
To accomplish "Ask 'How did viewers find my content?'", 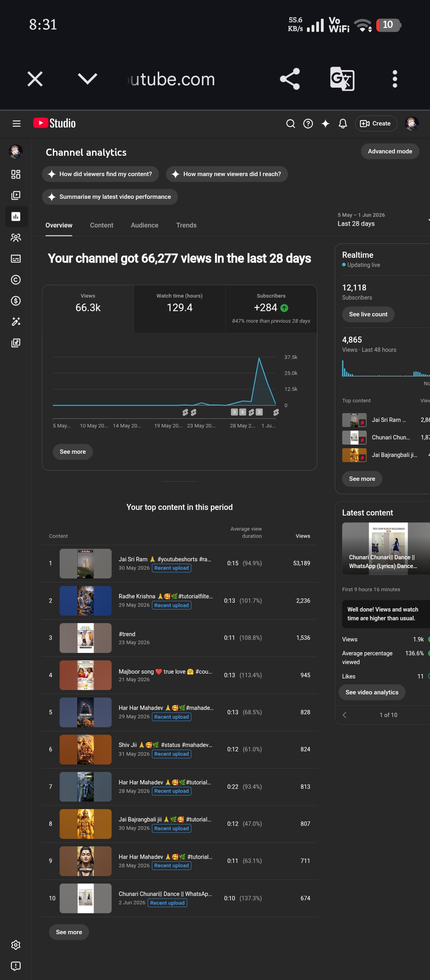I will [100, 174].
